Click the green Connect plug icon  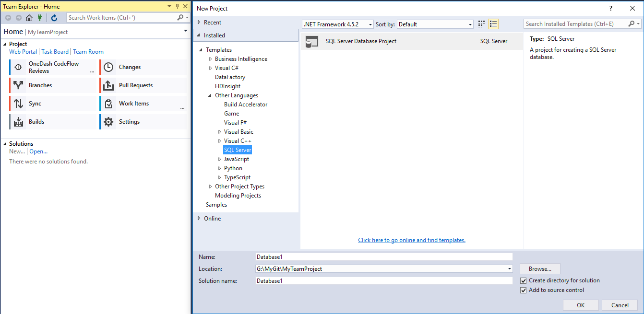click(40, 18)
